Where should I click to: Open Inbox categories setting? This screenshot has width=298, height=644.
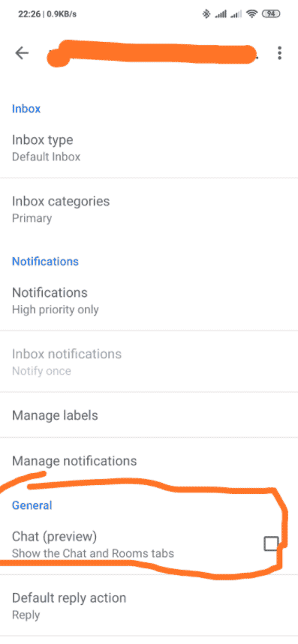click(x=149, y=208)
